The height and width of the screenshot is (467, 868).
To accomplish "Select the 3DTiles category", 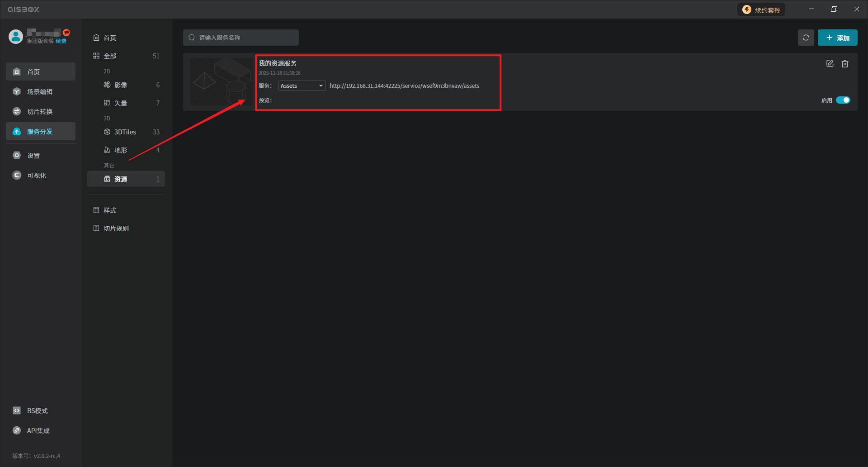I will (x=125, y=132).
